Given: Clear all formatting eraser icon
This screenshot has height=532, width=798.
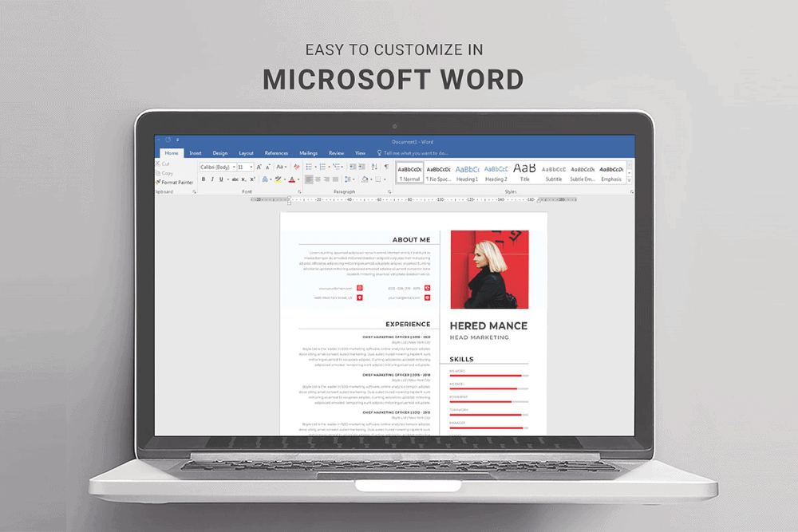Looking at the screenshot, I should pyautogui.click(x=297, y=167).
